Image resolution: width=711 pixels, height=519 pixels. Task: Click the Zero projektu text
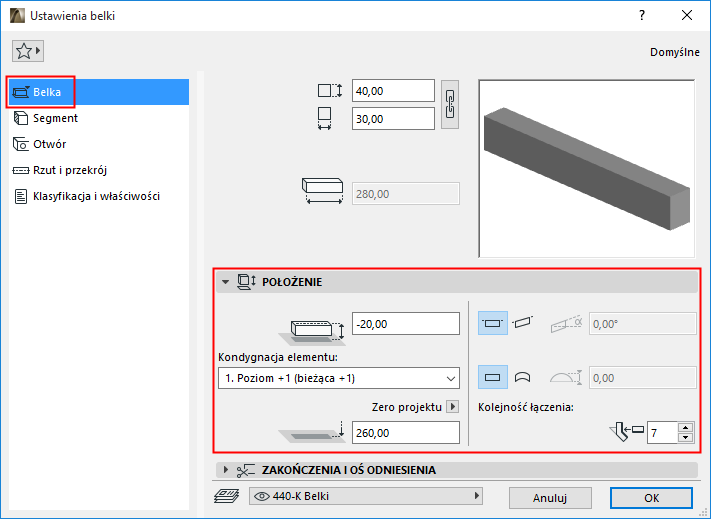[407, 407]
